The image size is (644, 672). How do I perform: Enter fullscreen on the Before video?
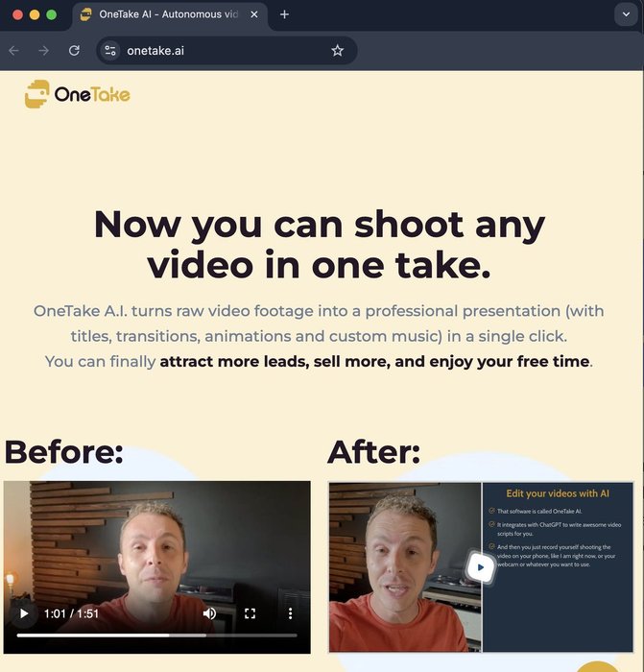pos(250,613)
